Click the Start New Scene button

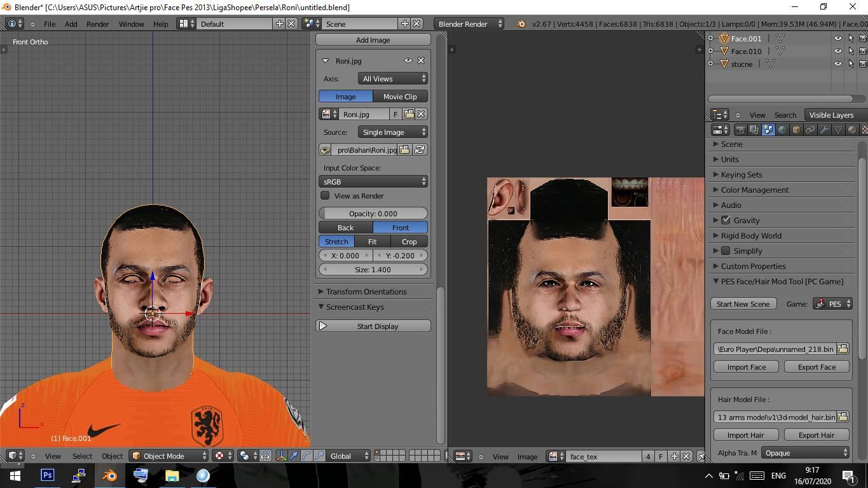(x=743, y=303)
